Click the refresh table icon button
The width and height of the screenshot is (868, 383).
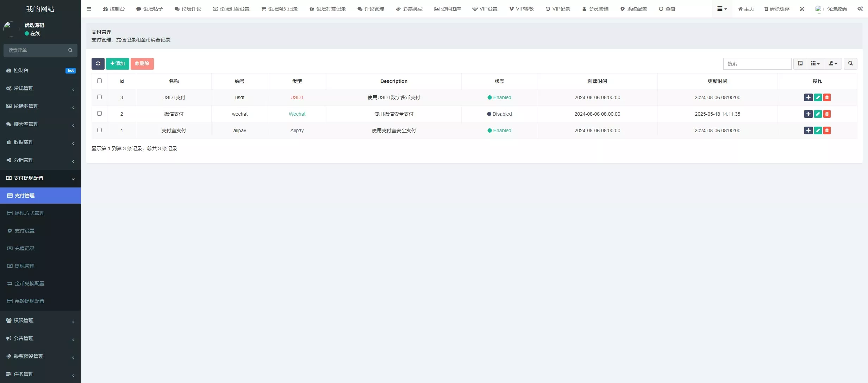click(98, 64)
